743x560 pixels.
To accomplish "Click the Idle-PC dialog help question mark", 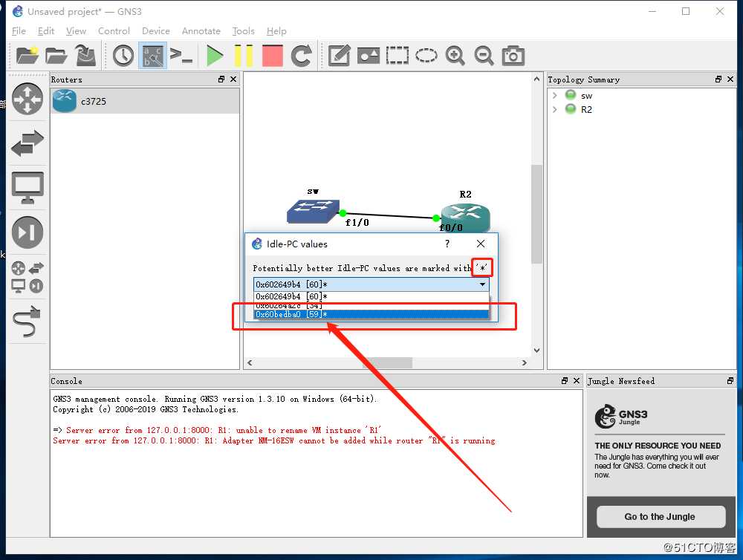I will tap(447, 244).
